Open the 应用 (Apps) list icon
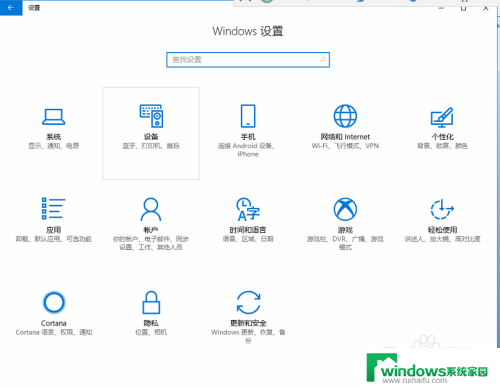The height and width of the screenshot is (388, 500). 53,209
